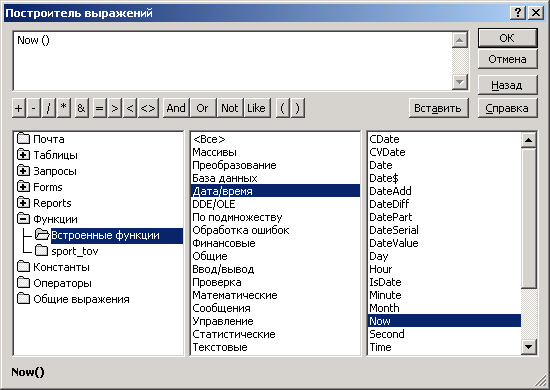Click expression box scroll up arrow

(x=460, y=40)
